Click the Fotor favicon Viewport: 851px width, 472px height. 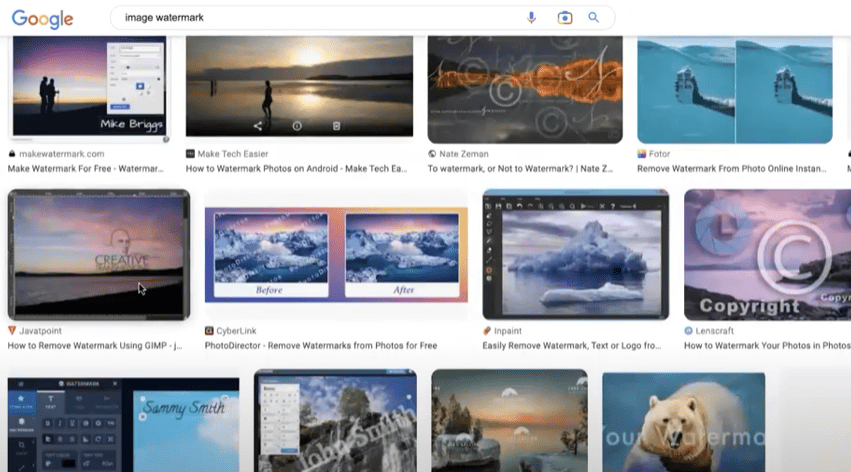pos(642,154)
